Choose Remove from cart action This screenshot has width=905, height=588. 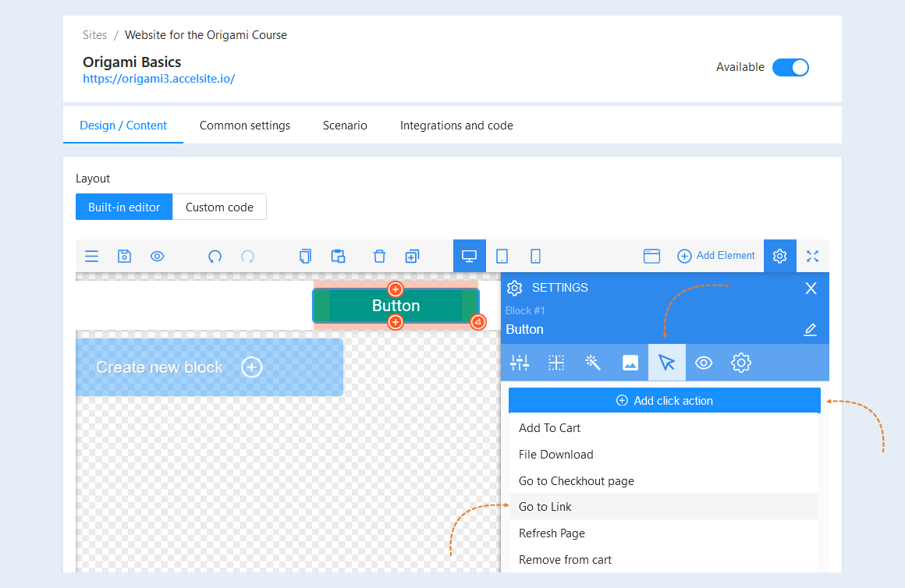click(x=664, y=560)
